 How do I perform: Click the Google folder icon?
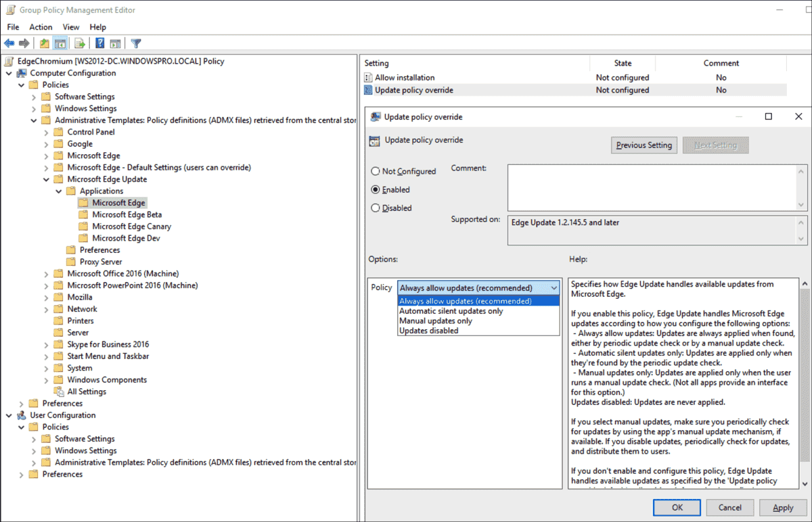coord(59,144)
